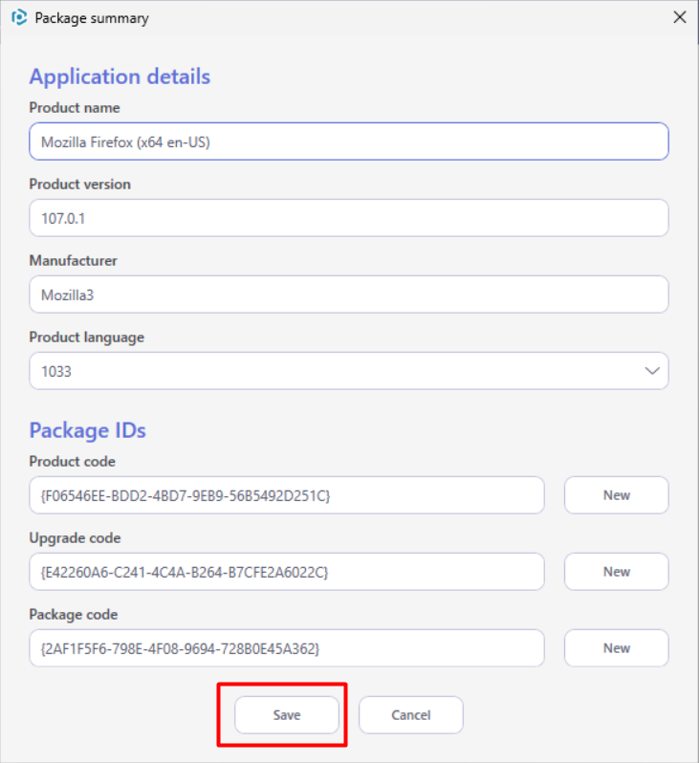Close the Package summary dialog
The image size is (700, 763).
click(x=680, y=17)
